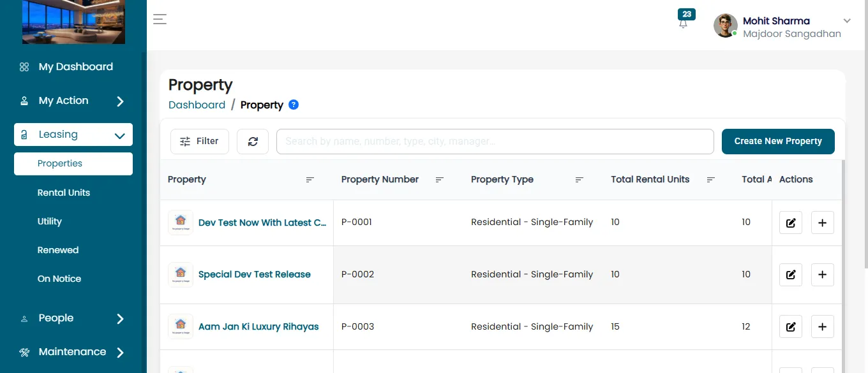Click the refresh icon button
Viewport: 868px width, 373px height.
[x=253, y=142]
